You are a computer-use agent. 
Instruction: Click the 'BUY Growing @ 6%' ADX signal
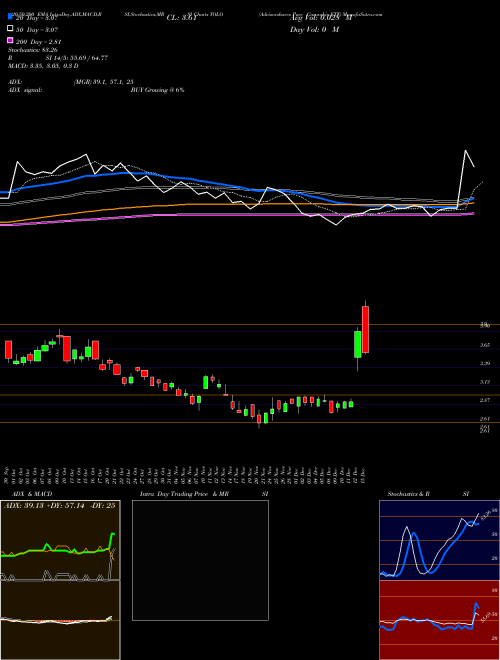(x=157, y=90)
